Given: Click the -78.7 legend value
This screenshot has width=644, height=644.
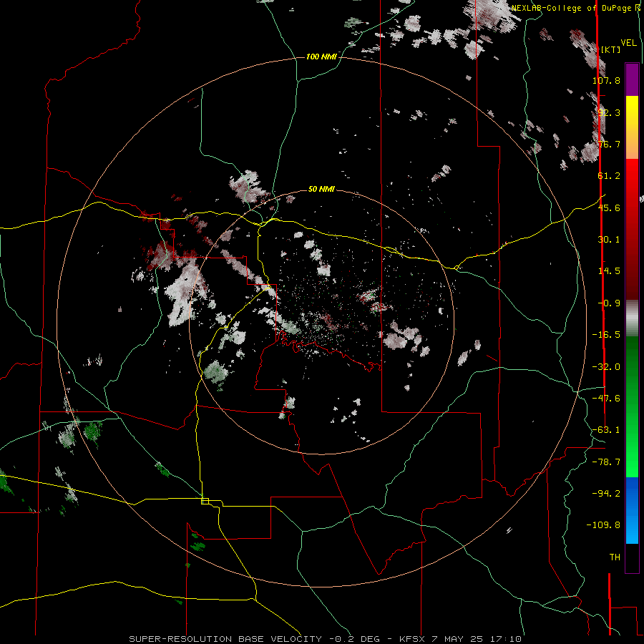Looking at the screenshot, I should tap(606, 462).
